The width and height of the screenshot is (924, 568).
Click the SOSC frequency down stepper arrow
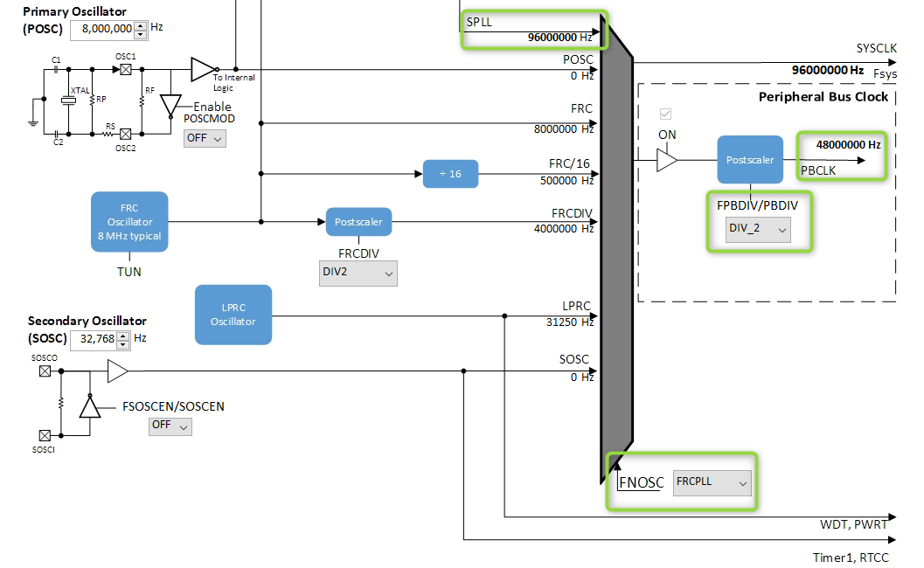coord(122,344)
